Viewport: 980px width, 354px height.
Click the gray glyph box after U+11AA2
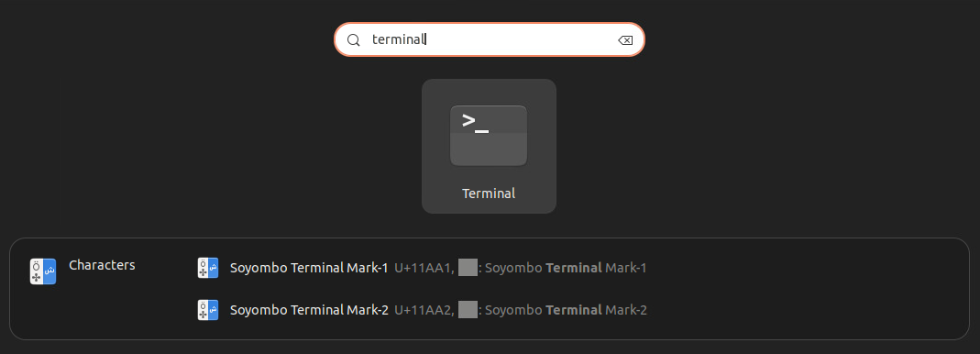pos(468,310)
